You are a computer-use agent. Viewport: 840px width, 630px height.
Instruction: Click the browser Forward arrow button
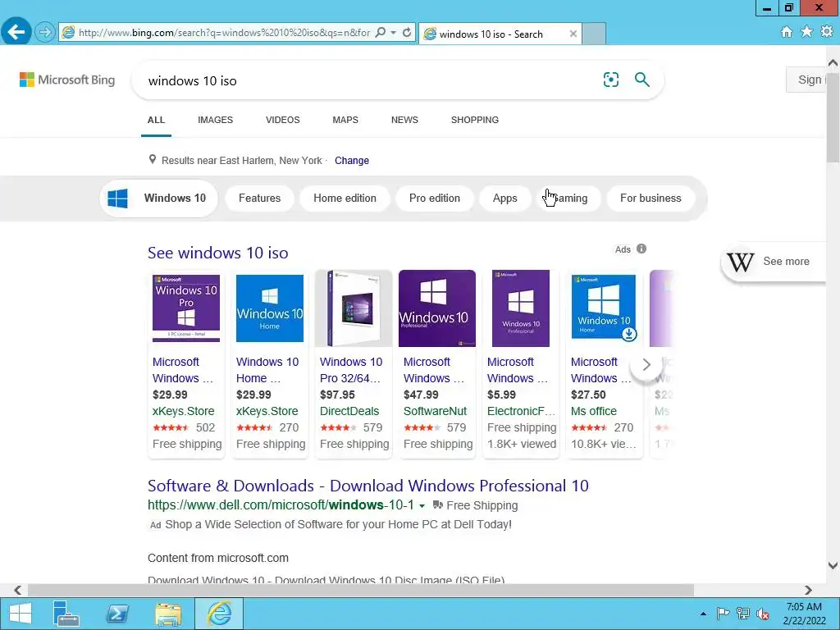[45, 33]
